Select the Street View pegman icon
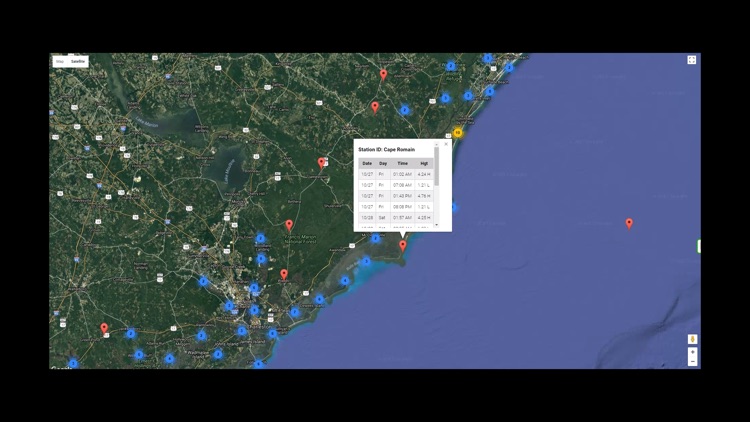The width and height of the screenshot is (750, 422). pyautogui.click(x=692, y=339)
